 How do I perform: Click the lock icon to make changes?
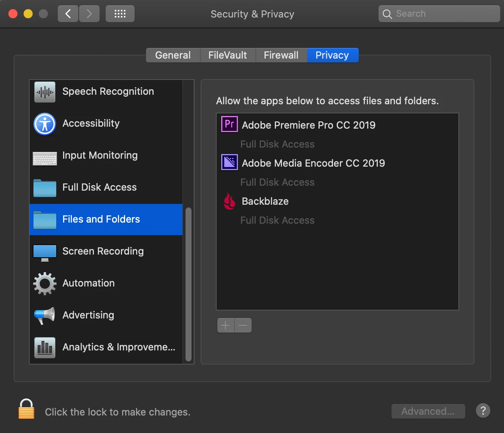click(26, 409)
